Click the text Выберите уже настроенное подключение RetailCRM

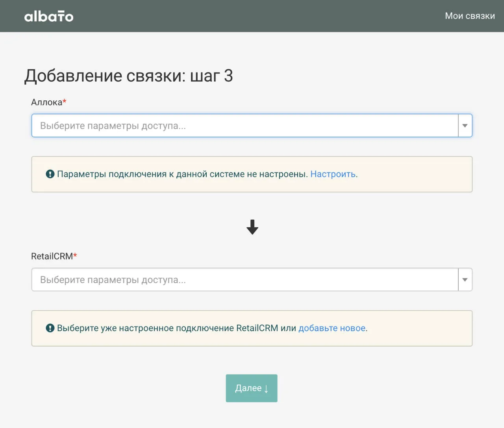(168, 328)
